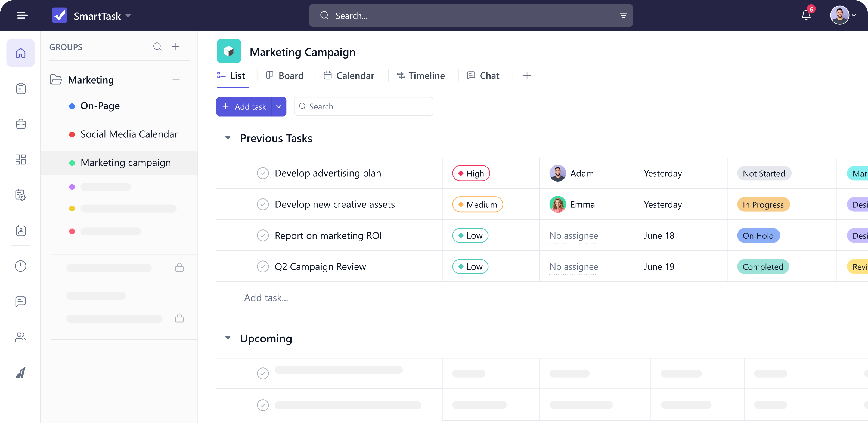Mark Q2 Campaign Review task complete
The image size is (868, 423).
[x=262, y=267]
